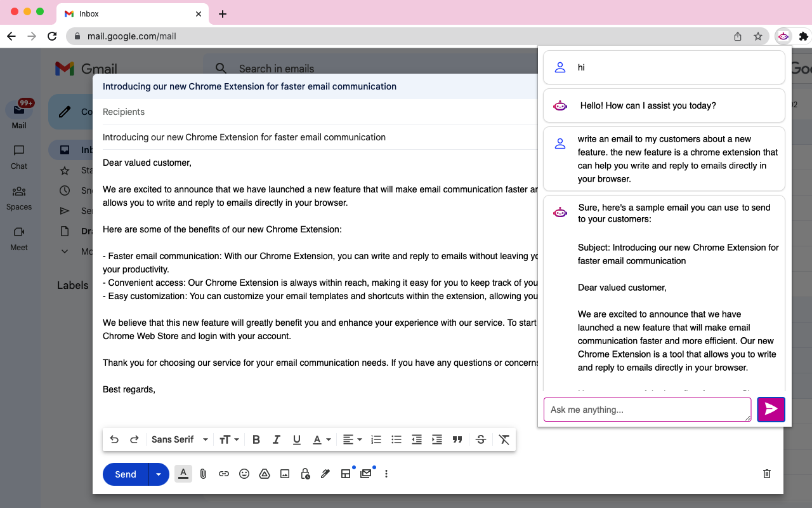Open the Send options dropdown arrow

tap(159, 474)
